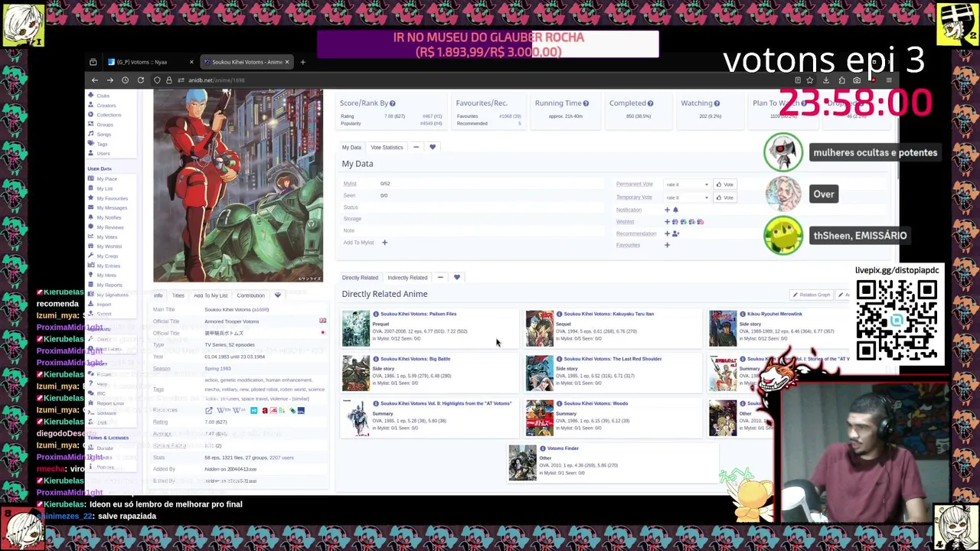The height and width of the screenshot is (551, 980).
Task: Open Soukou Kihei Votoms: Kakuyaku Taru Itan
Action: point(609,314)
